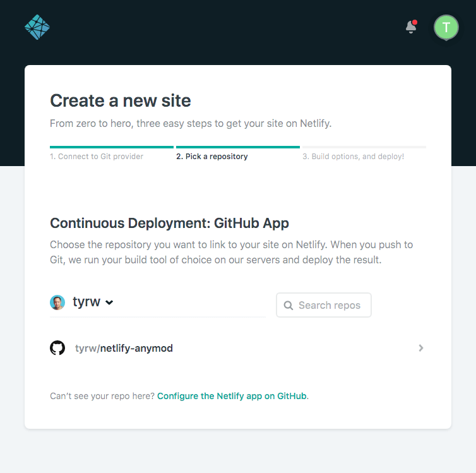Select step 2 Pick a repository
The width and height of the screenshot is (476, 473).
[212, 157]
